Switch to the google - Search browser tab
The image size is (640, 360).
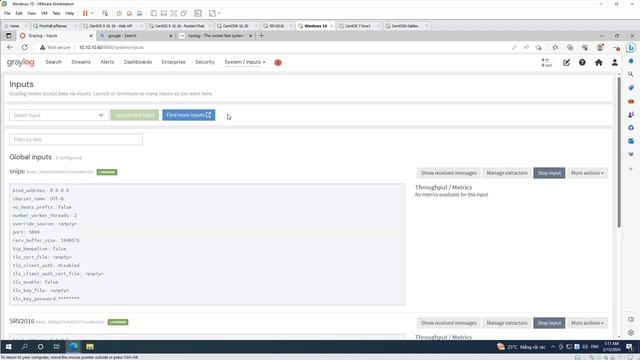(136, 36)
